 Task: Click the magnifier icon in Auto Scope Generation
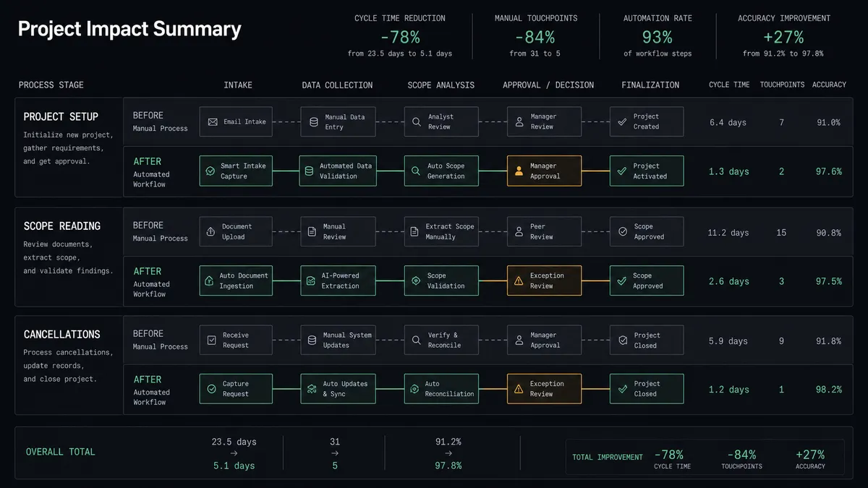(415, 171)
